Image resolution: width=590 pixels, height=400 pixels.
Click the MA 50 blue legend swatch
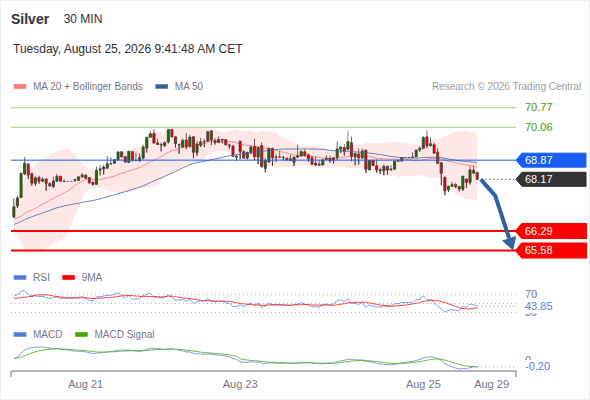[162, 87]
